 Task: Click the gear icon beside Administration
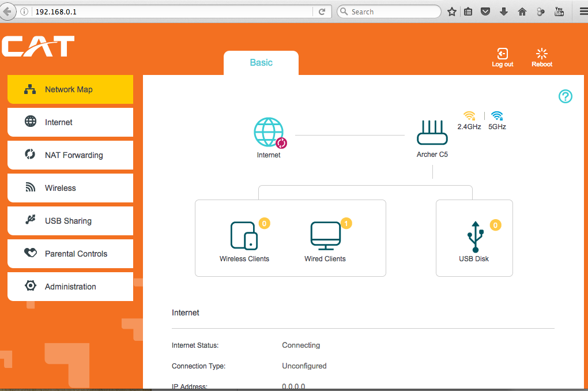(x=31, y=285)
